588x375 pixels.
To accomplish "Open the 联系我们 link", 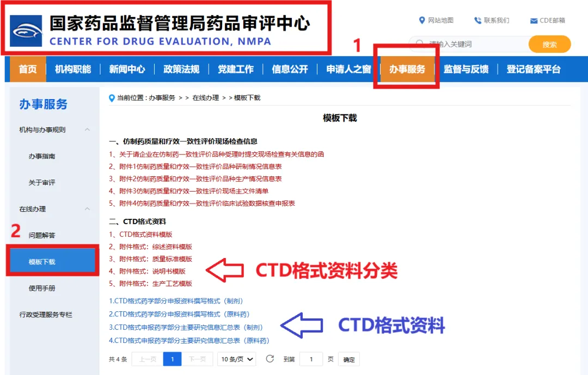I will coord(497,20).
